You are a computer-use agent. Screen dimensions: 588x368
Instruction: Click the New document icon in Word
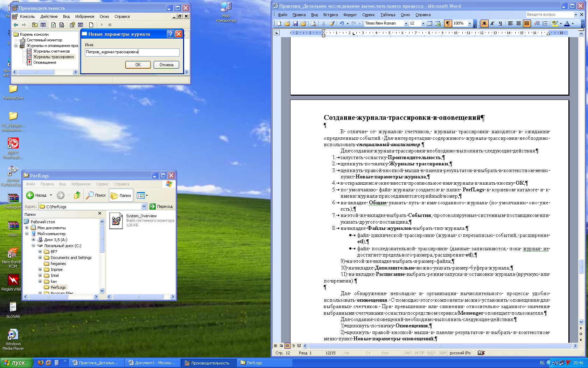click(x=279, y=23)
